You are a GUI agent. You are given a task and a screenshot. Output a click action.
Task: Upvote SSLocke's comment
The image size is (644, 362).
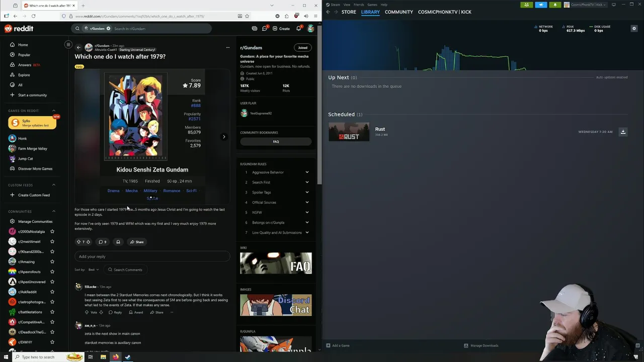(87, 312)
